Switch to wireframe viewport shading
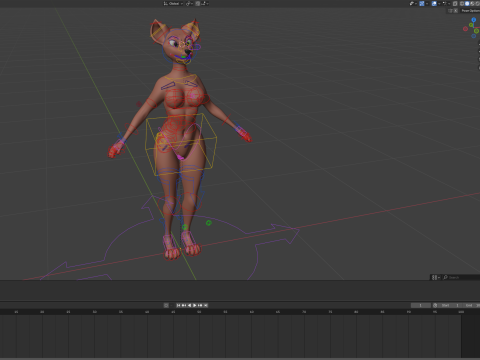The height and width of the screenshot is (360, 480). pos(462,4)
